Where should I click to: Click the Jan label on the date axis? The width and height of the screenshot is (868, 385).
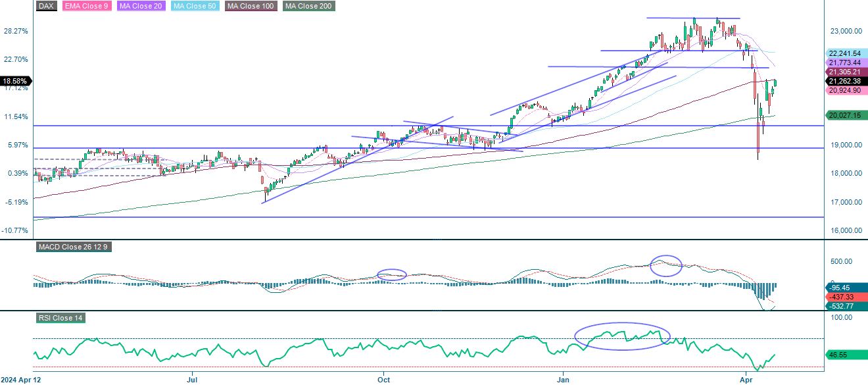click(x=562, y=380)
